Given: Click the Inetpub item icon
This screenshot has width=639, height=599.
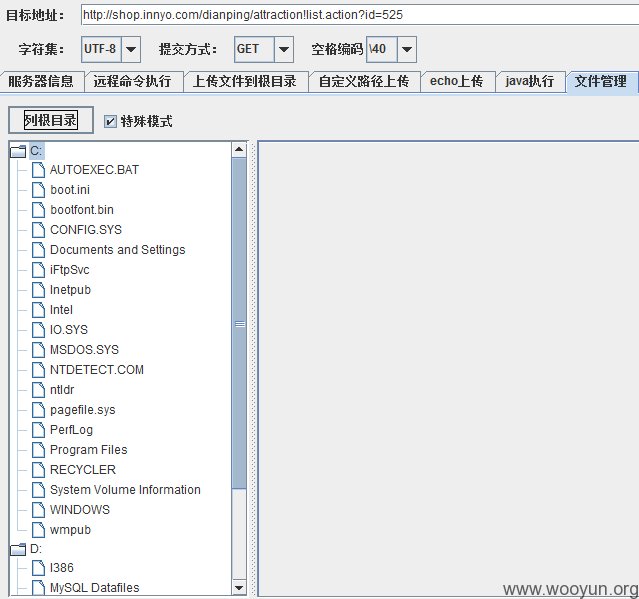Looking at the screenshot, I should (x=38, y=289).
